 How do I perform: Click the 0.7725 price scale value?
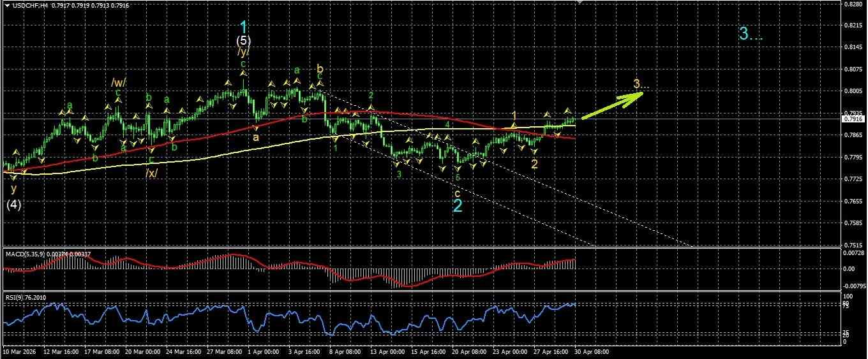pos(852,179)
